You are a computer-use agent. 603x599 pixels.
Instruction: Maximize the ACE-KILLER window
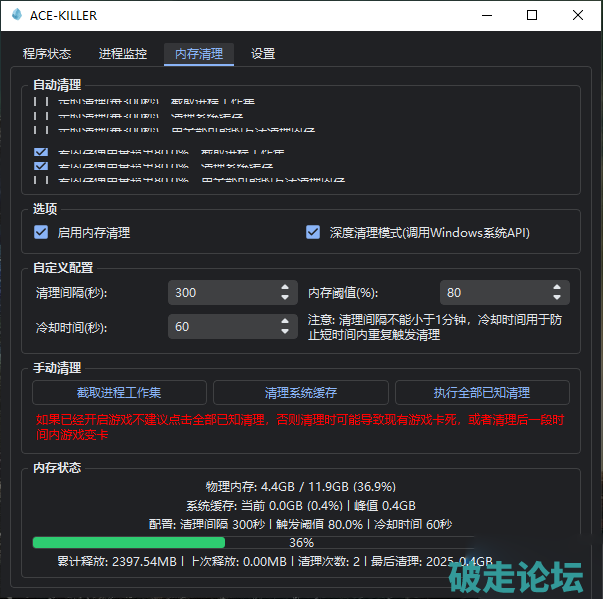(x=532, y=16)
